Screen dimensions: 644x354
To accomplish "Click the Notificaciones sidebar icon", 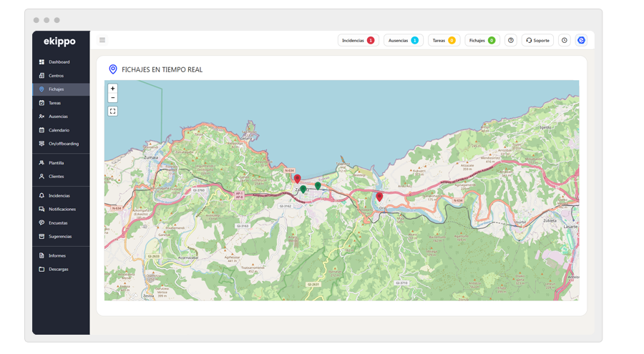I will click(42, 209).
